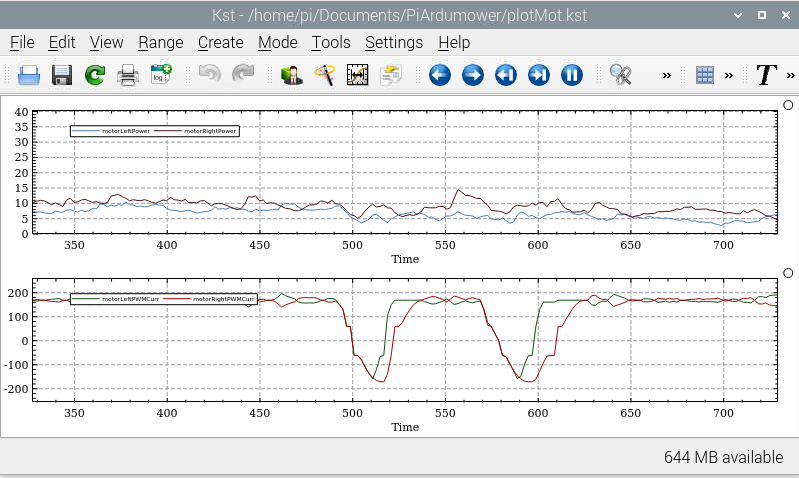Click the grid layout icon
The height and width of the screenshot is (478, 799).
(705, 75)
